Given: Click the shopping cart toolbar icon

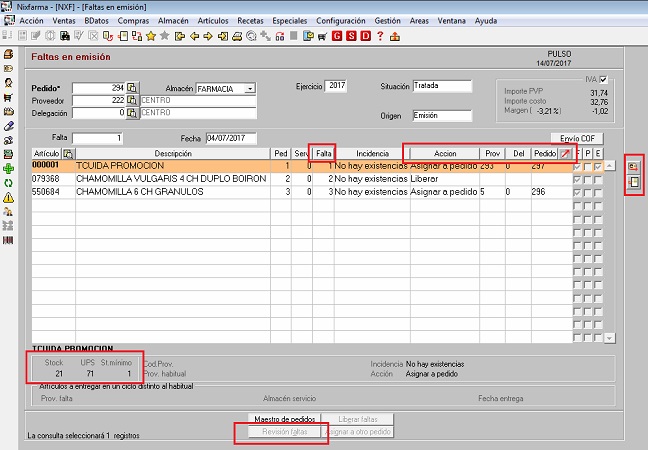Looking at the screenshot, I should (x=322, y=36).
